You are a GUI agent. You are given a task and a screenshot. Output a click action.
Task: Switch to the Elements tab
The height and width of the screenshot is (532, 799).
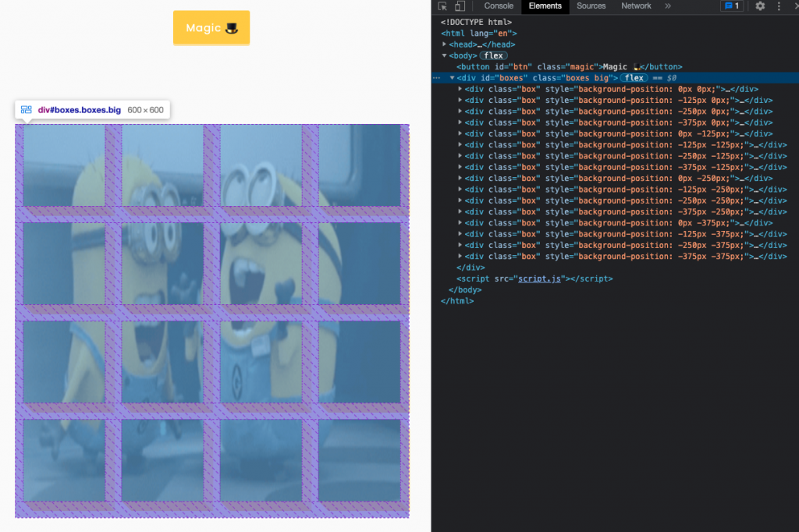[545, 6]
